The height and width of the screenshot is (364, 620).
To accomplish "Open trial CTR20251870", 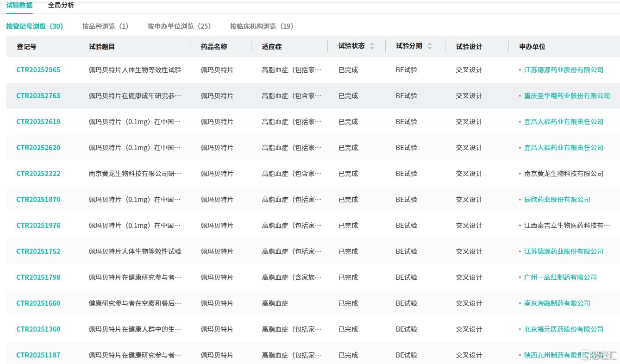I will [x=38, y=200].
